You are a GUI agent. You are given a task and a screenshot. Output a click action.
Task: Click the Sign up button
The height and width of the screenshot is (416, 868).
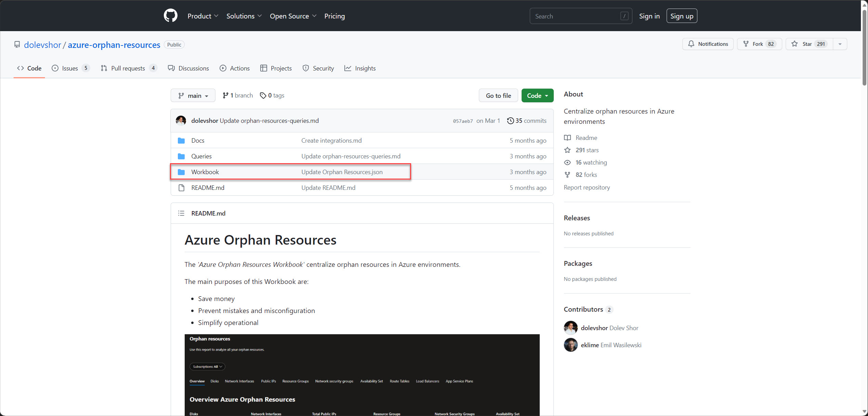click(682, 16)
